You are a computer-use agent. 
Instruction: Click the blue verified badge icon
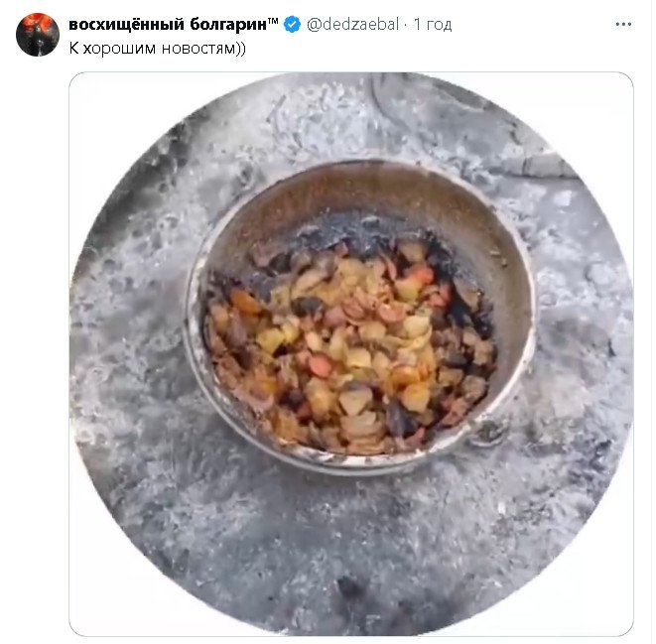tap(293, 24)
